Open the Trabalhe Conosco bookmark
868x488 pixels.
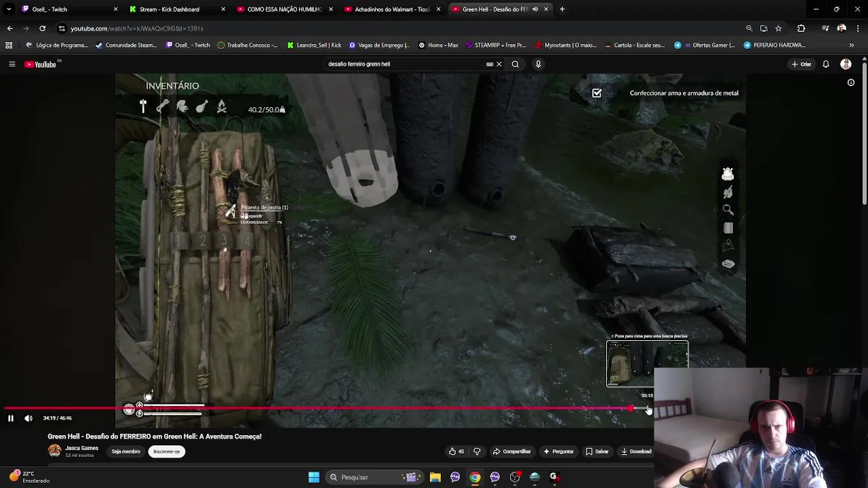tap(248, 45)
